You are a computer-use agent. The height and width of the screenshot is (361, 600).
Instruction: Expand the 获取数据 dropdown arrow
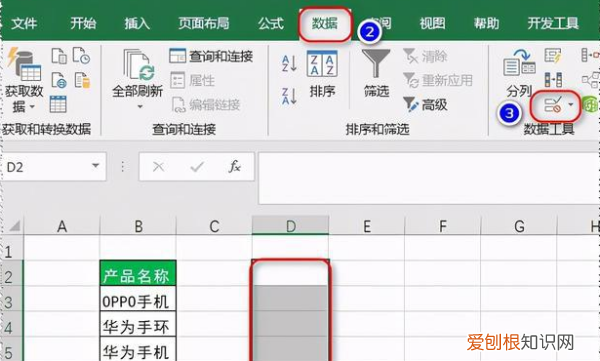32,107
